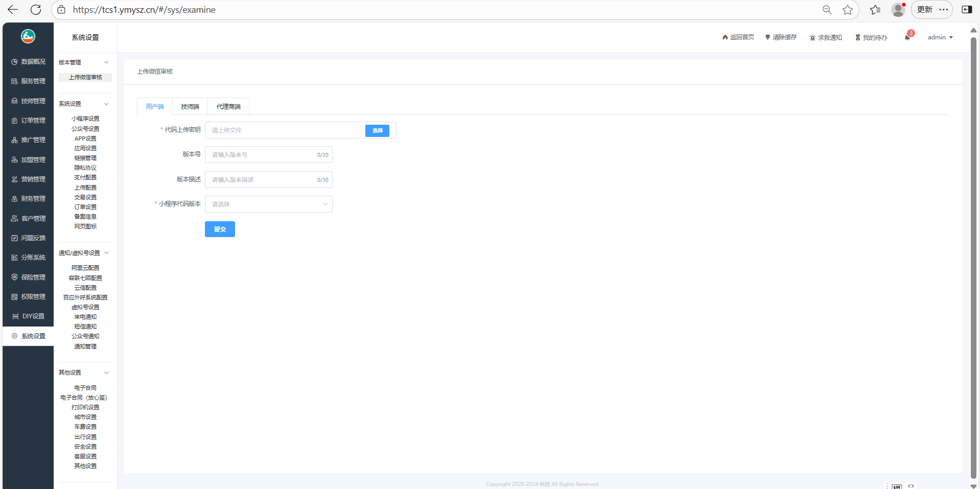Viewport: 980px width, 489px height.
Task: Click the blue 提交 button
Action: [220, 229]
